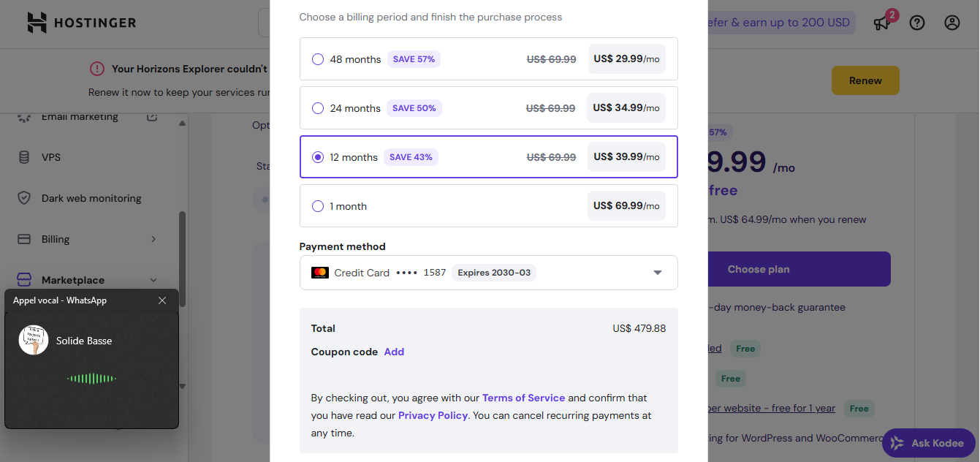This screenshot has height=462, width=980.
Task: Click the Add coupon code link
Action: tap(394, 352)
